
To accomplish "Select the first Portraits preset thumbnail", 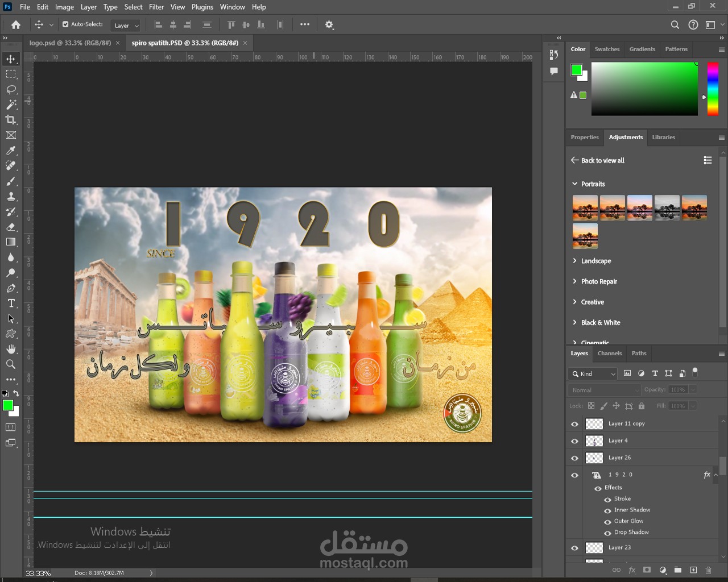I will pyautogui.click(x=585, y=207).
